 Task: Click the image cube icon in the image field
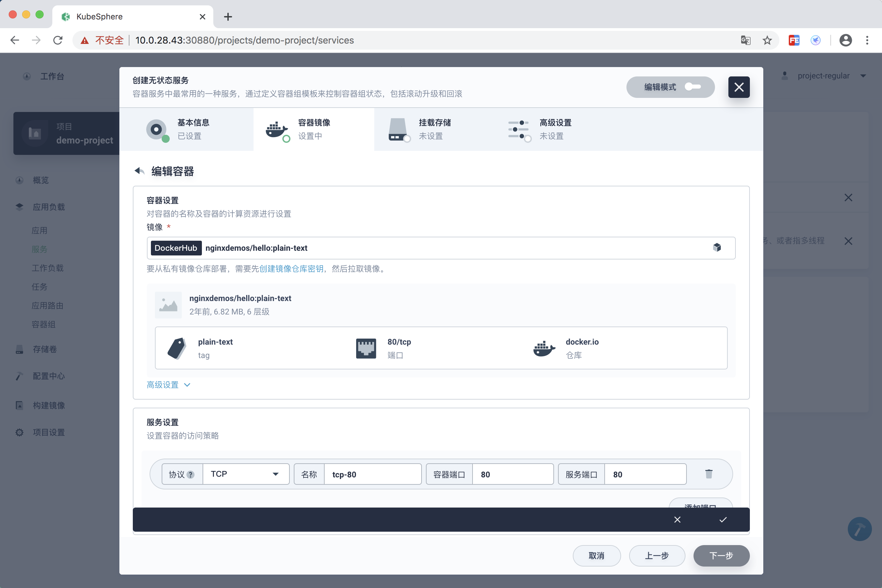717,247
